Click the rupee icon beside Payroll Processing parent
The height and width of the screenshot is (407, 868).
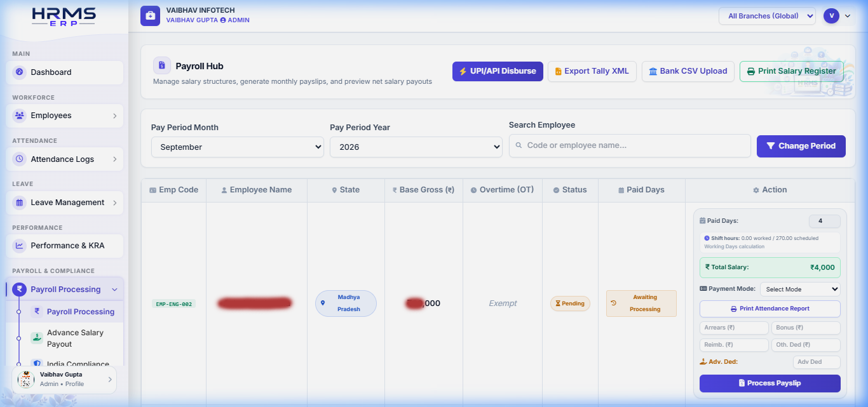(19, 290)
